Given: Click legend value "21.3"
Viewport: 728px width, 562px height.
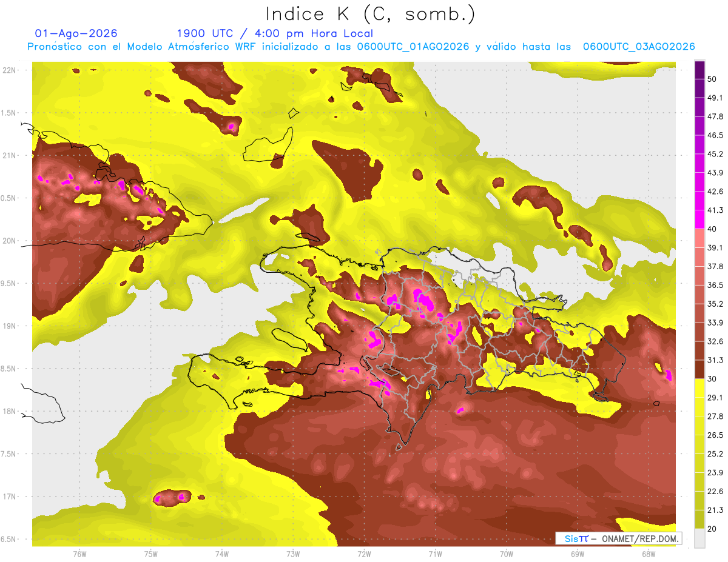Looking at the screenshot, I should 715,510.
